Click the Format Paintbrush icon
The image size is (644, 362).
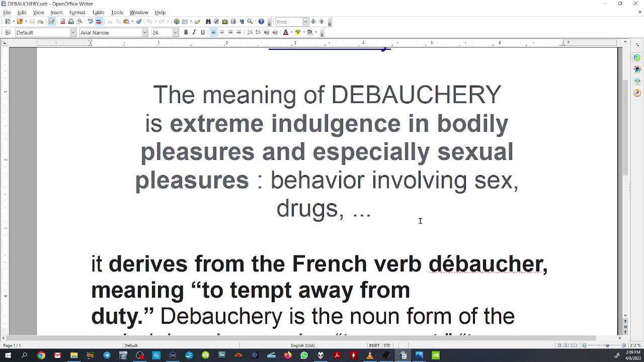coord(139,22)
